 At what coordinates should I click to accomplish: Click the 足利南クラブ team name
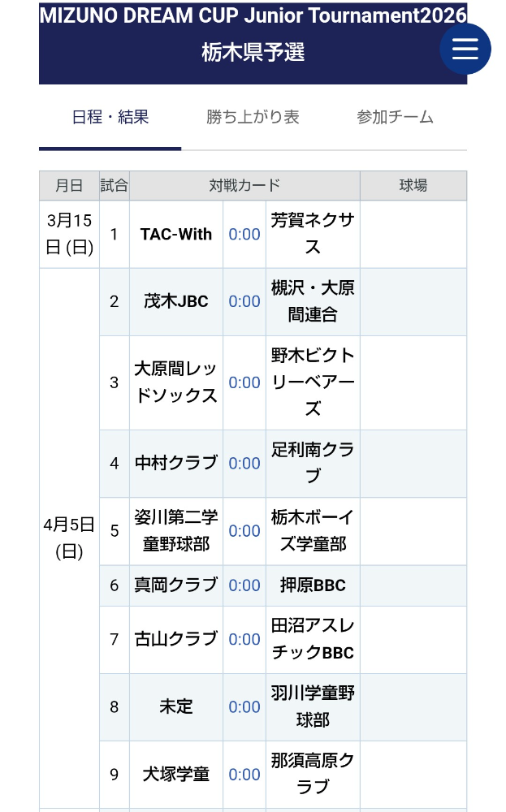[x=313, y=463]
